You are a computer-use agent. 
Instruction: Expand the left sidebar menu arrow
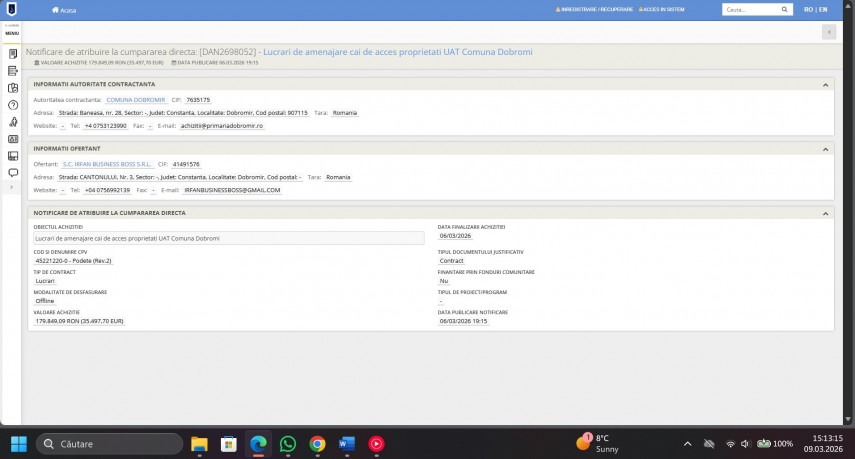pos(13,188)
